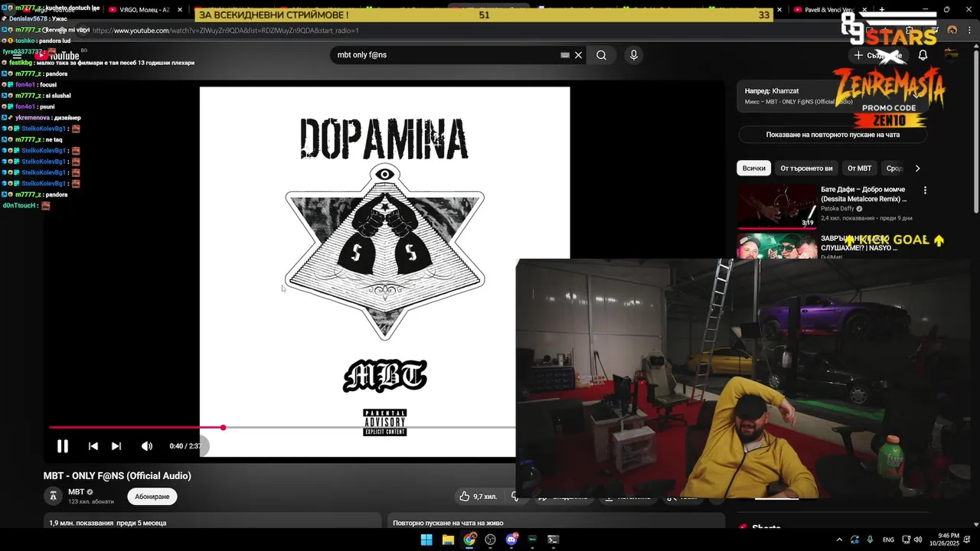Click the Create (plus) button
The height and width of the screenshot is (551, 980).
point(878,55)
